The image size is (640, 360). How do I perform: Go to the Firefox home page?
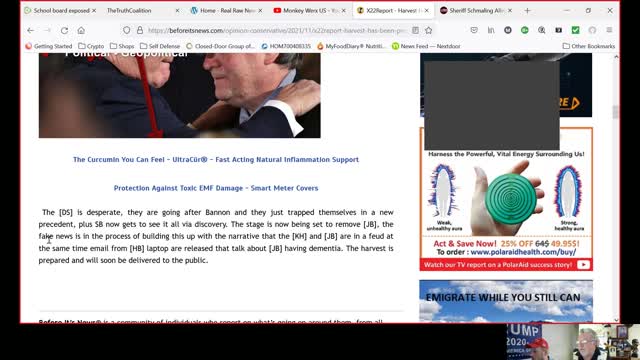click(x=81, y=30)
